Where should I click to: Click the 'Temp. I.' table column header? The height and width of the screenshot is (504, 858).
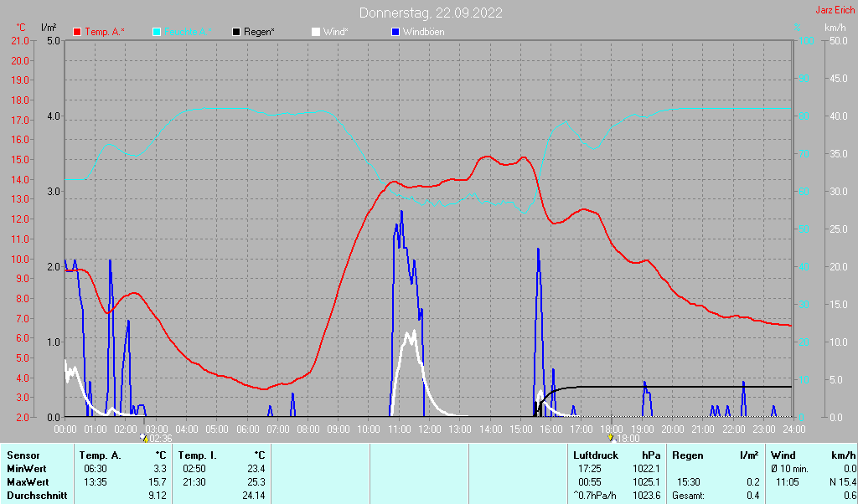point(198,455)
